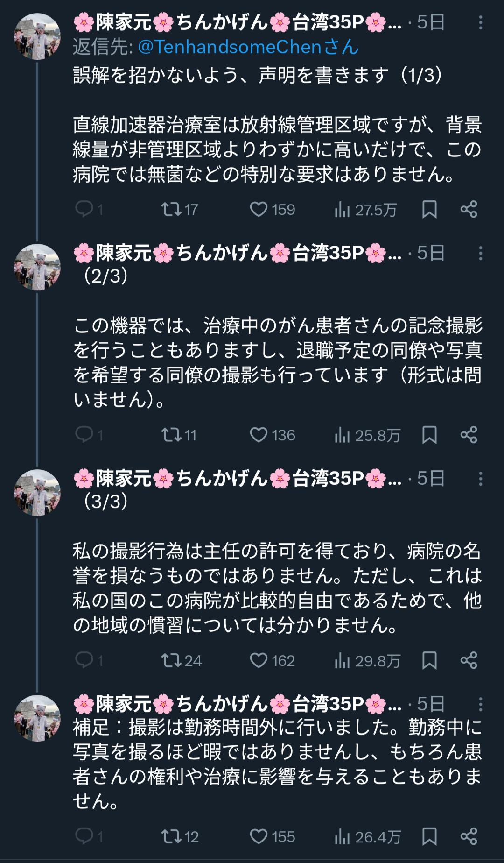The width and height of the screenshot is (504, 863).
Task: Open more options for the (1/3) tweet
Action: tap(480, 22)
